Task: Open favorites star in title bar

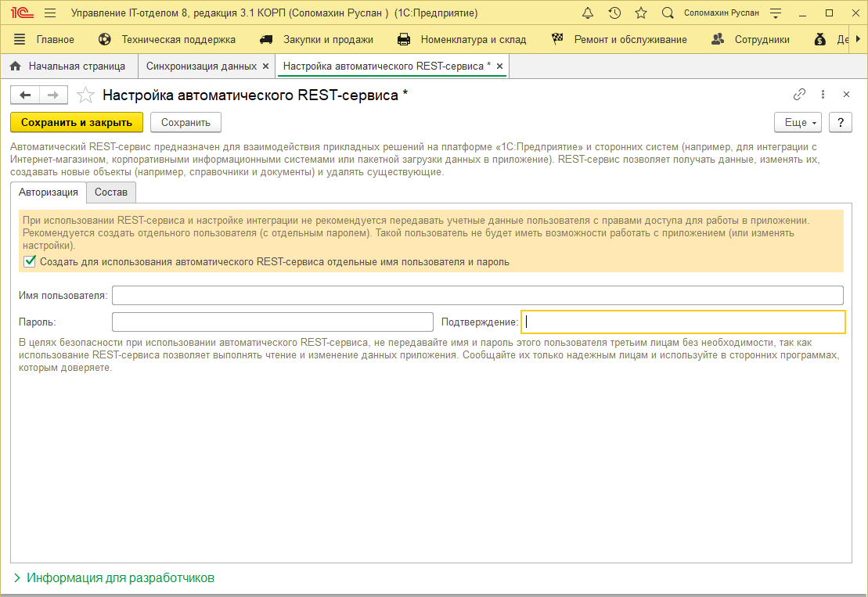Action: pyautogui.click(x=641, y=13)
